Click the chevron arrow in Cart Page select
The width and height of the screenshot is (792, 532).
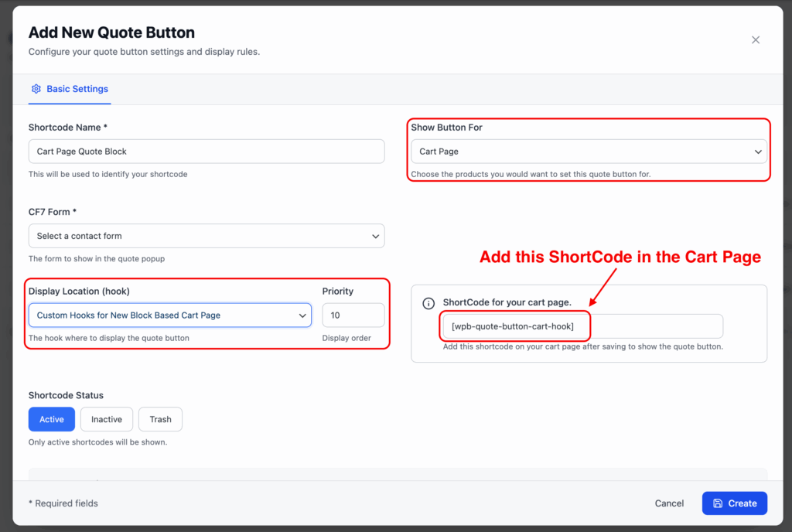pyautogui.click(x=758, y=152)
